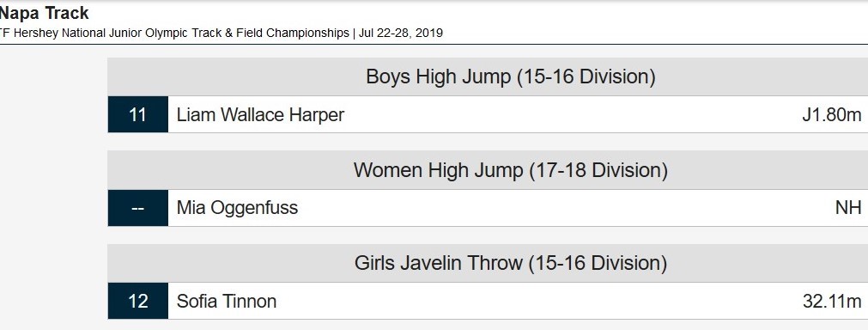The image size is (868, 330).
Task: Click the place badge showing 12
Action: click(138, 301)
